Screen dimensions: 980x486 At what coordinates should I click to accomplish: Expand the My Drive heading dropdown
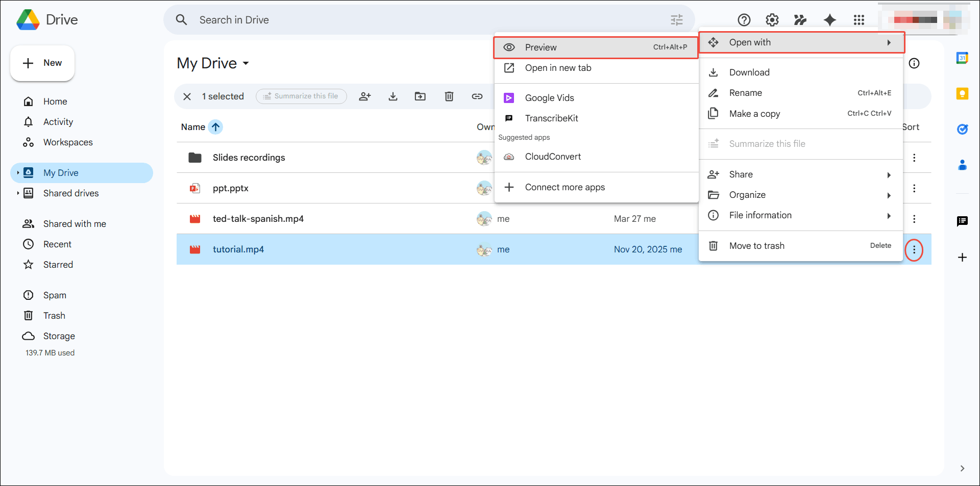[247, 63]
